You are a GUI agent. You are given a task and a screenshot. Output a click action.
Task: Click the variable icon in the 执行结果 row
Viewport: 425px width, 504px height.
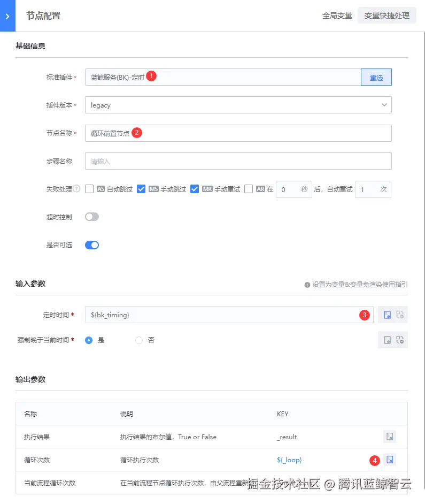point(390,437)
